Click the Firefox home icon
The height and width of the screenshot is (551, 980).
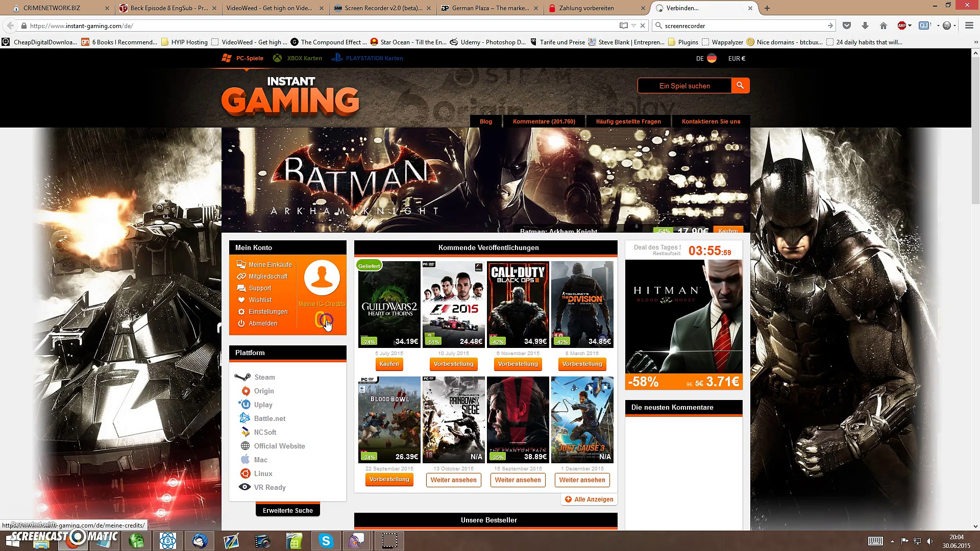click(x=884, y=26)
